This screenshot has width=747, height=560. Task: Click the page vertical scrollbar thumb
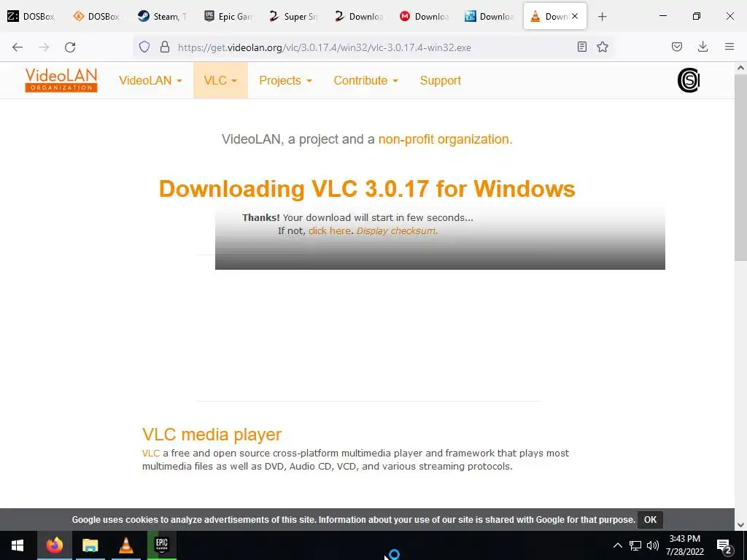click(x=741, y=167)
